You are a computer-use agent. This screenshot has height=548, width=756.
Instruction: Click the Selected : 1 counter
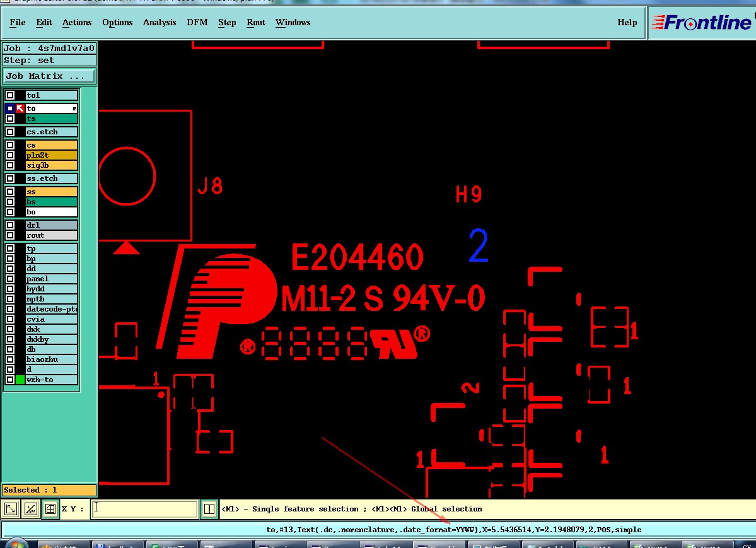pyautogui.click(x=49, y=490)
